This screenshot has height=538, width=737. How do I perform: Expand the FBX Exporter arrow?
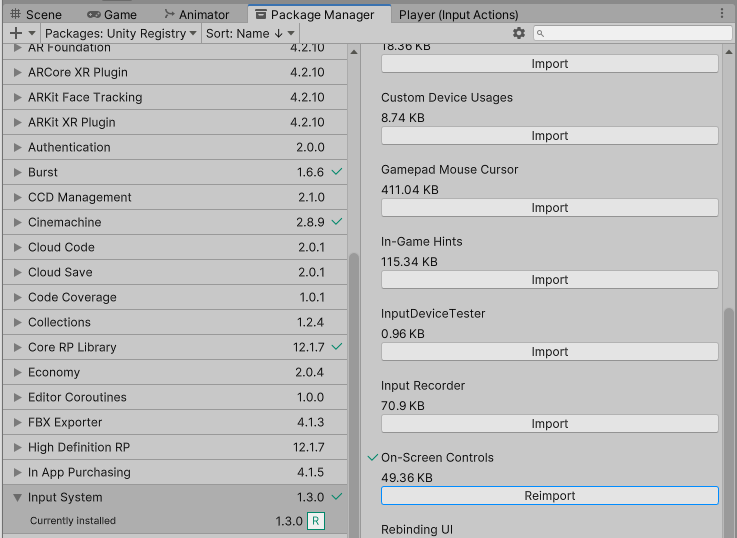tap(17, 422)
